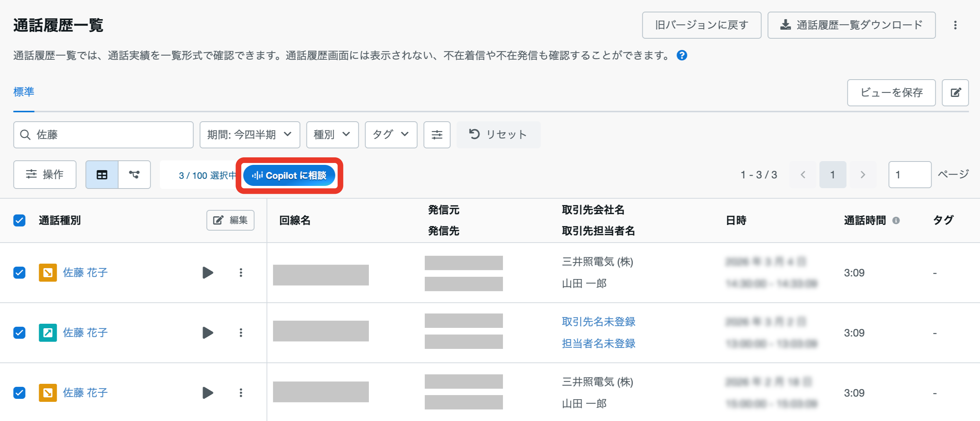Image resolution: width=980 pixels, height=421 pixels.
Task: Click 通話履歴一覧ダウンロード button
Action: point(852,25)
